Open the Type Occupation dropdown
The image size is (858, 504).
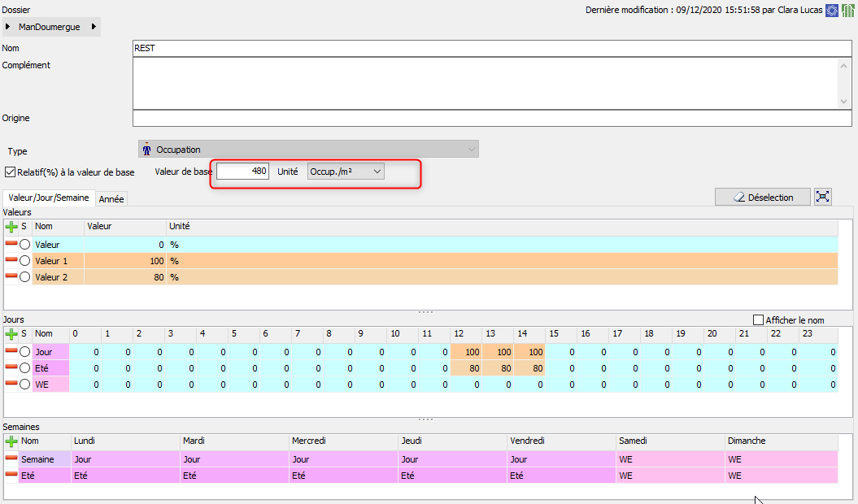308,150
